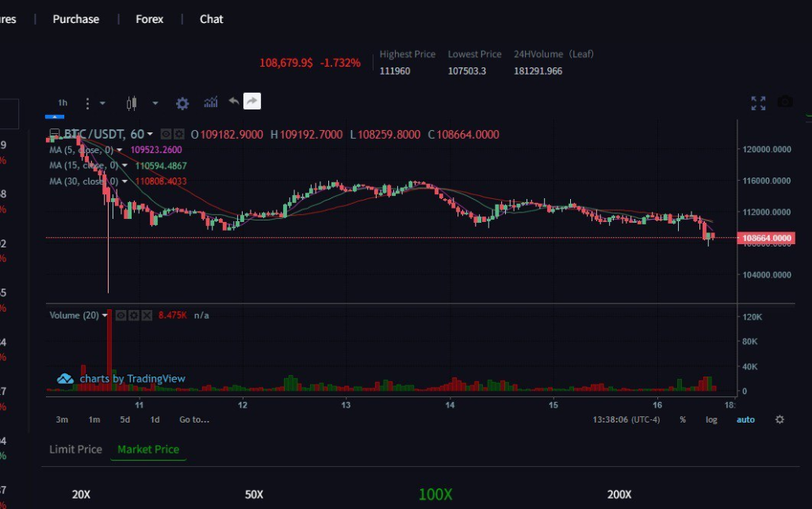
Task: Open chart properties gear in top toolbar
Action: click(x=182, y=103)
